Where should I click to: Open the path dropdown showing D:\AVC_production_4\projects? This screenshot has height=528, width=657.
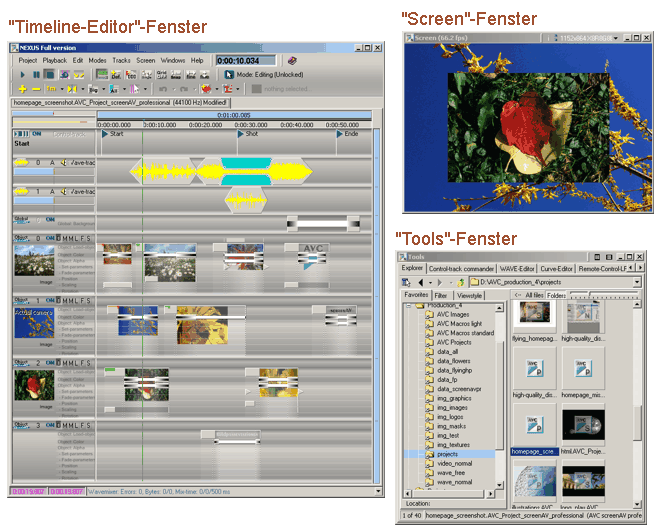636,282
